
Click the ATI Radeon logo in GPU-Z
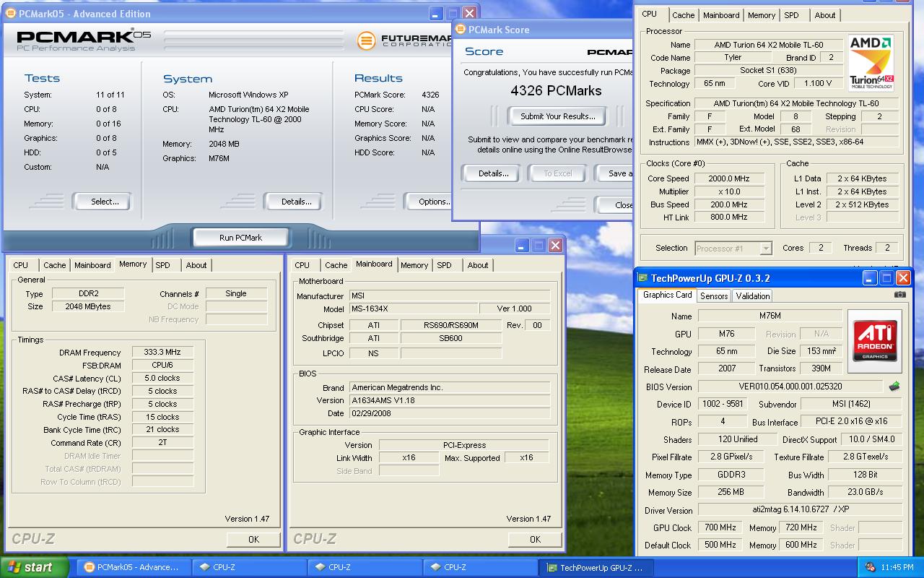coord(874,340)
